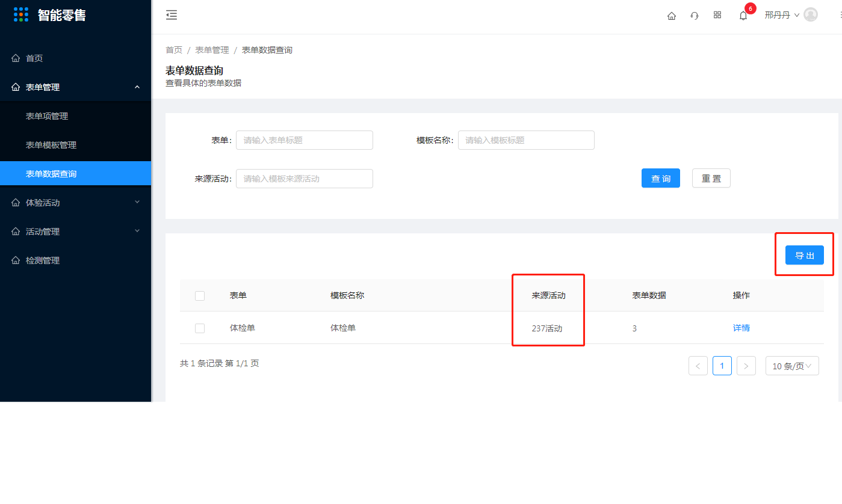
Task: Collapse the sidebar with the menu-fold icon
Action: coord(172,15)
